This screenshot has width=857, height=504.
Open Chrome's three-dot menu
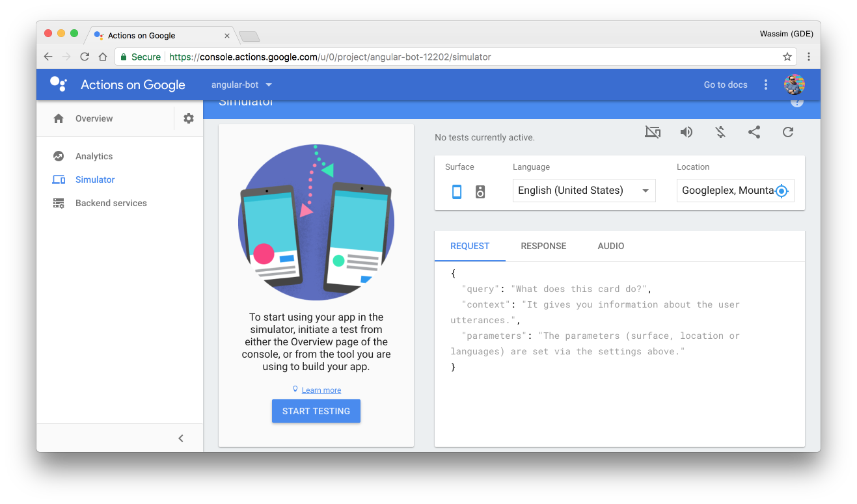[x=808, y=57]
